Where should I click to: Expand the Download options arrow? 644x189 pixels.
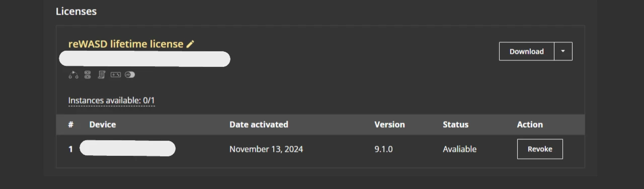(x=563, y=51)
